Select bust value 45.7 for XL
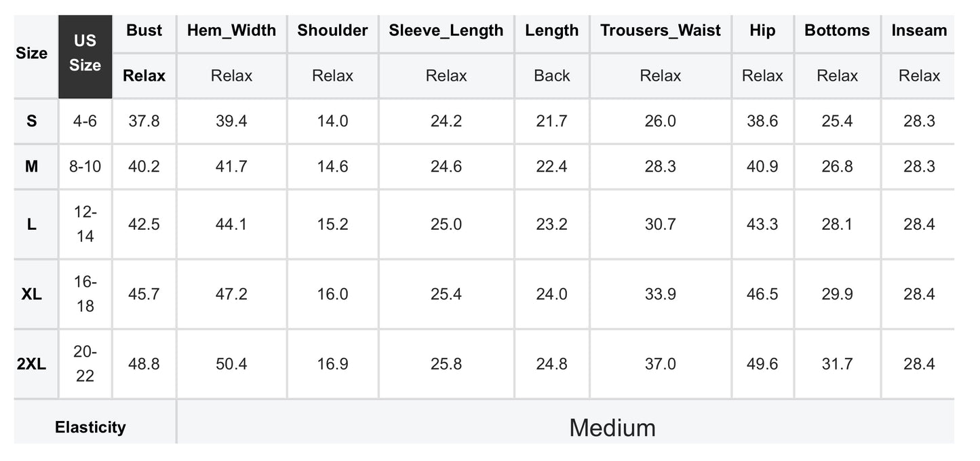 144,294
